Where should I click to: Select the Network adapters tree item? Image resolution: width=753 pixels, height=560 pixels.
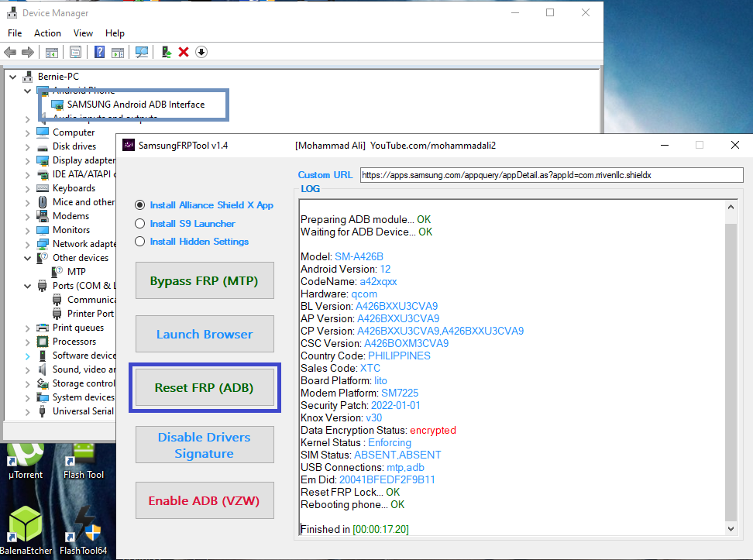point(84,244)
